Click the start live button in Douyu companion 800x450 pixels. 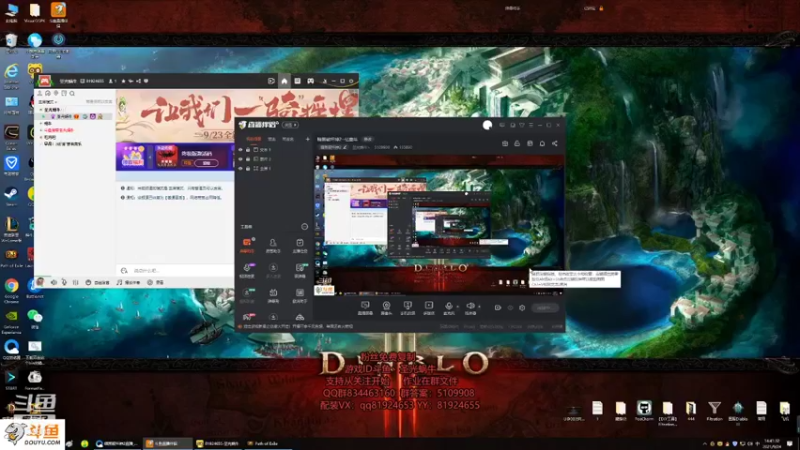(544, 308)
